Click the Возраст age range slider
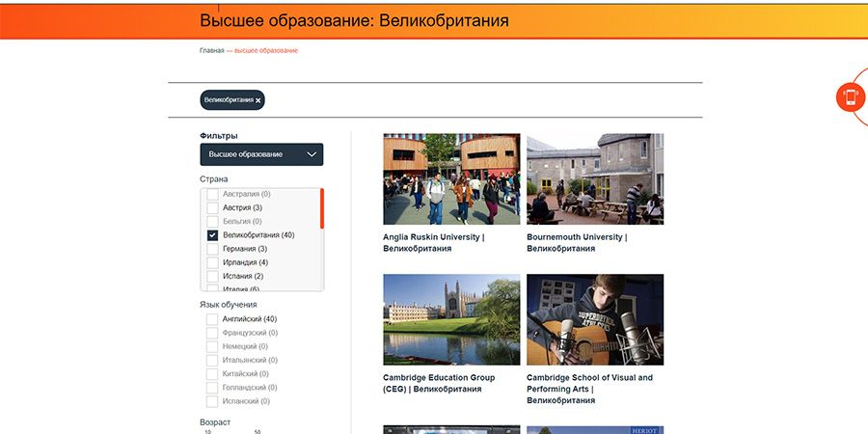Screen dimensions: 868x434 coord(231,432)
